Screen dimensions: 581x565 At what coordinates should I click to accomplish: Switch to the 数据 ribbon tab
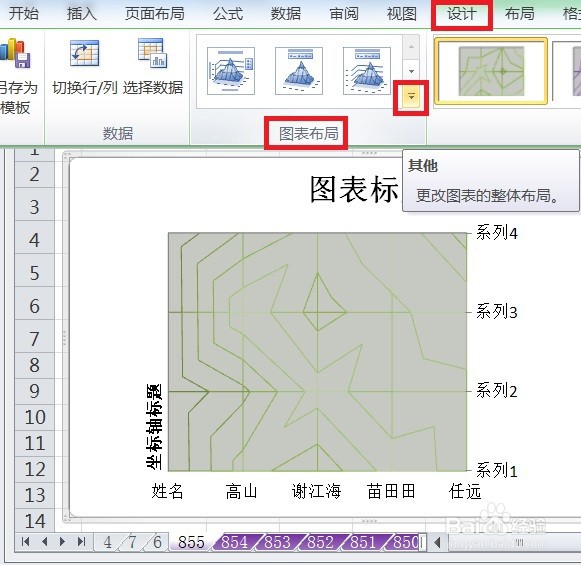tap(286, 14)
